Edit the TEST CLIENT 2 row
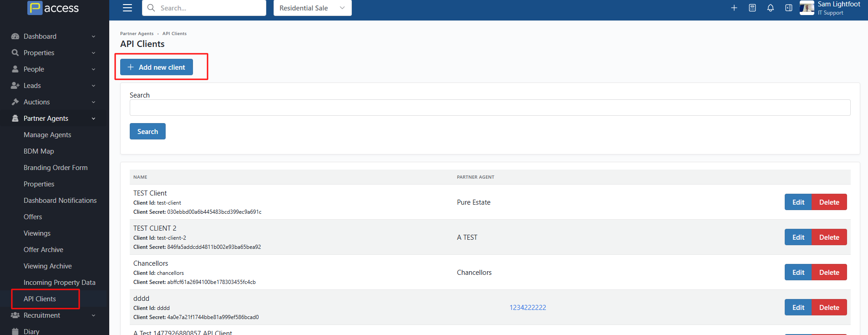Image resolution: width=868 pixels, height=335 pixels. point(798,237)
